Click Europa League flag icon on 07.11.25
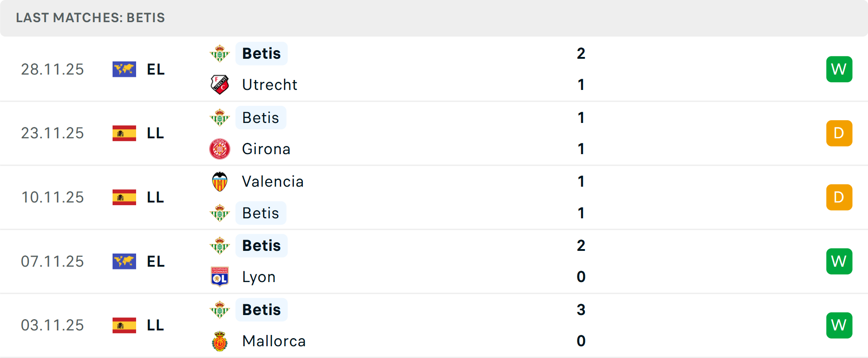Screen dimensions: 868x358 (x=124, y=261)
